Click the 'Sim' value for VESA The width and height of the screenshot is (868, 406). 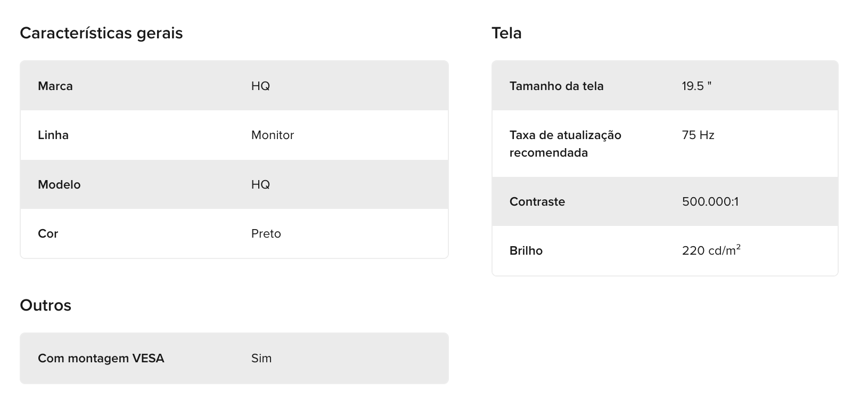pyautogui.click(x=261, y=358)
